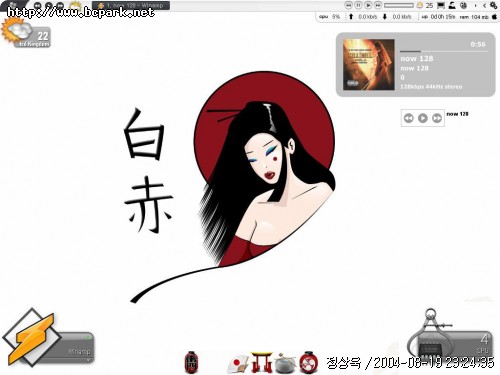Screen dimensions: 500x375
Task: Click the user silhouette icon in top bar
Action: tap(452, 5)
